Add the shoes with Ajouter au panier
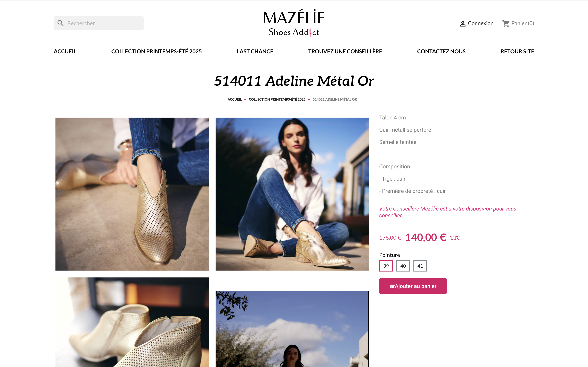 coord(413,286)
